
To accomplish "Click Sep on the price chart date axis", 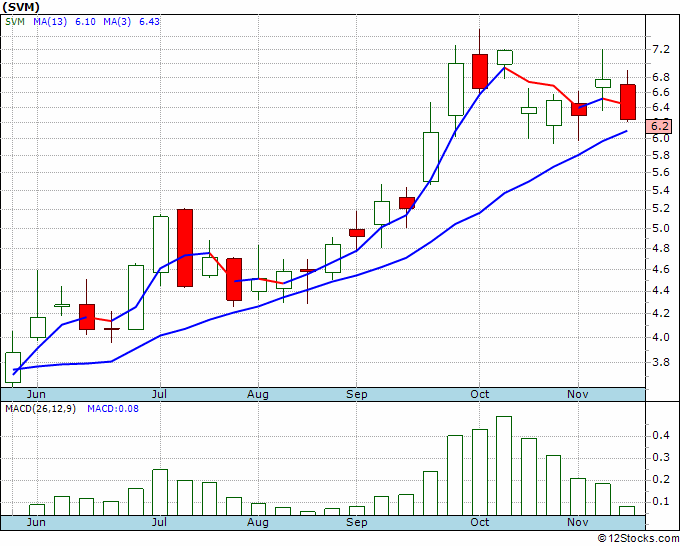I will point(356,394).
